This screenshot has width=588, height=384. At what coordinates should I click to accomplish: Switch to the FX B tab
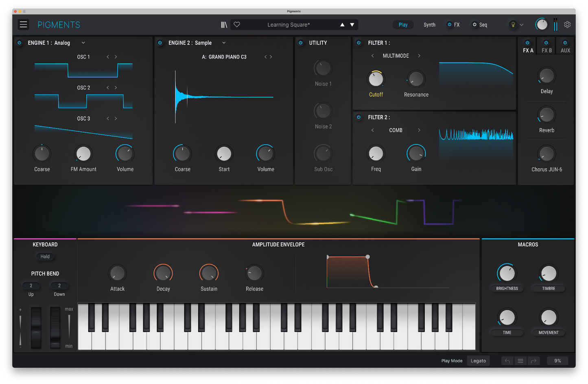click(546, 46)
